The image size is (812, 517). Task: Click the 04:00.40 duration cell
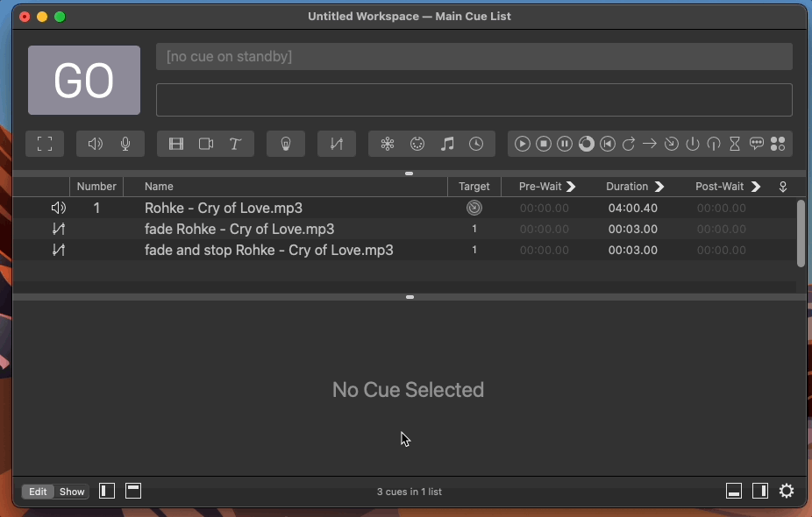coord(633,208)
